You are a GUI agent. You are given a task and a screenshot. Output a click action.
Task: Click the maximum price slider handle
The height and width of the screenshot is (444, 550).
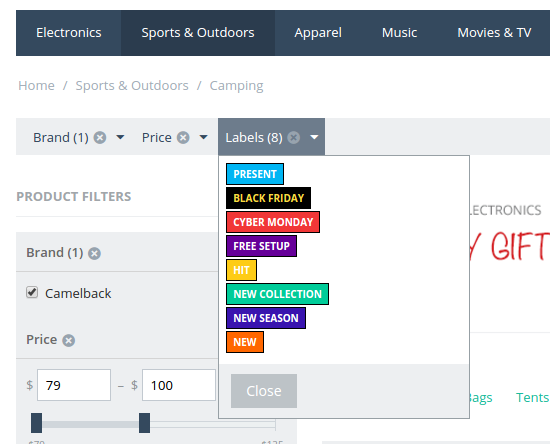(x=145, y=423)
